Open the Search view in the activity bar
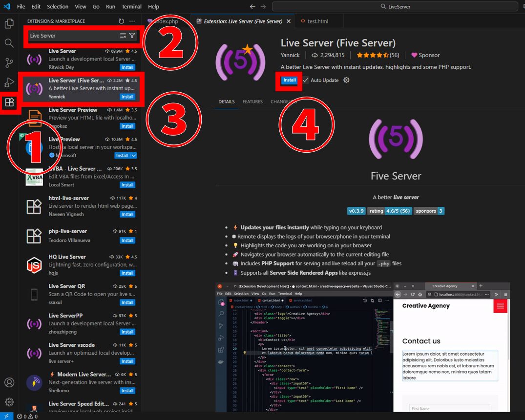The image size is (525, 420). (x=10, y=43)
